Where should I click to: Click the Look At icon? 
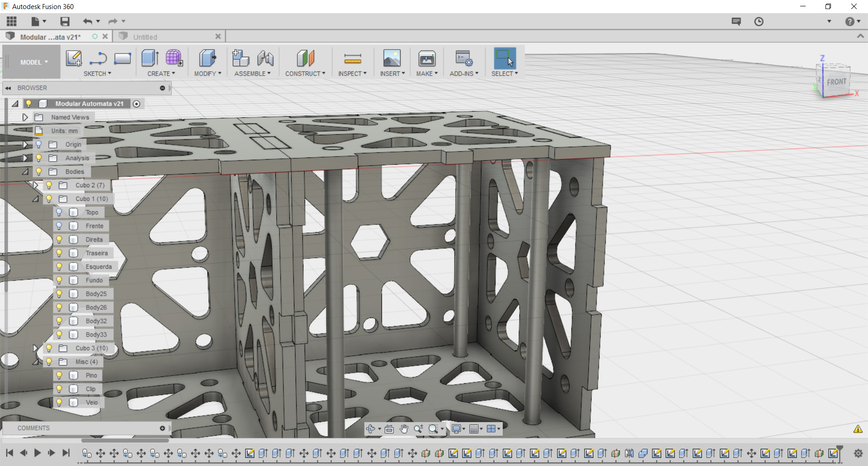point(389,429)
